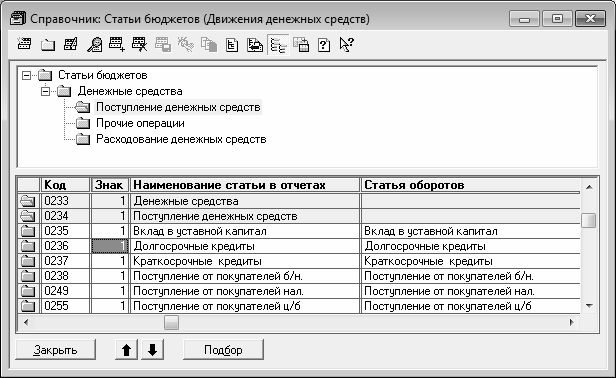The image size is (616, 378).
Task: Click the folder icon of row 0234
Action: point(28,216)
